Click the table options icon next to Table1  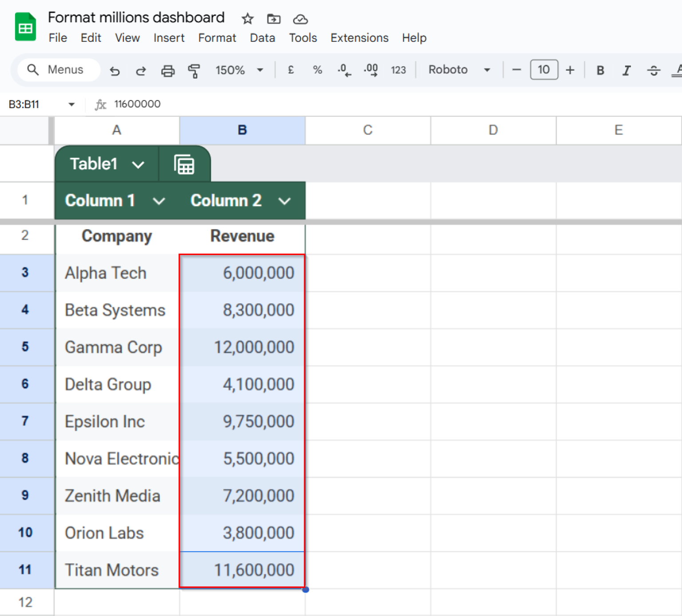185,164
